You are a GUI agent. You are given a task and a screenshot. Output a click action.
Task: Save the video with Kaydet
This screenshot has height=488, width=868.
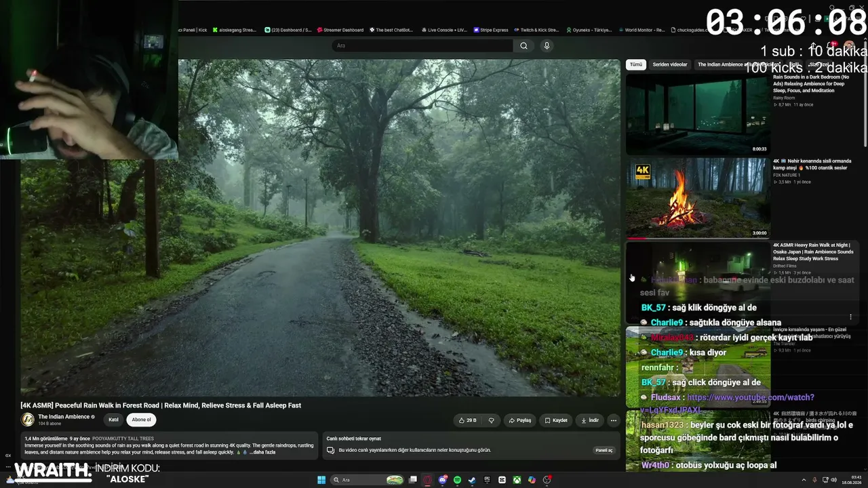tap(556, 420)
